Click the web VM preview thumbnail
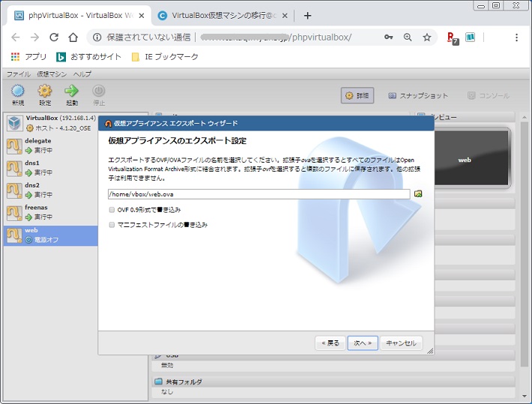The height and width of the screenshot is (404, 532). point(471,158)
